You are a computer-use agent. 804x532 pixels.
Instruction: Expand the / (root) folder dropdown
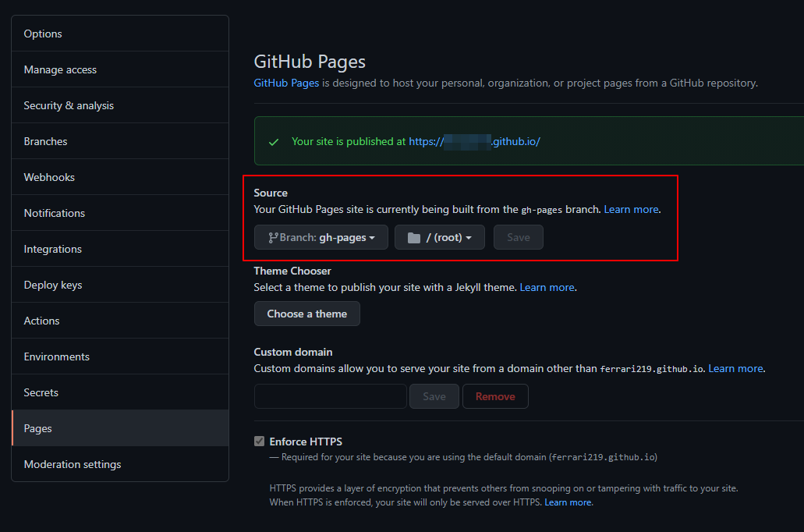coord(439,237)
